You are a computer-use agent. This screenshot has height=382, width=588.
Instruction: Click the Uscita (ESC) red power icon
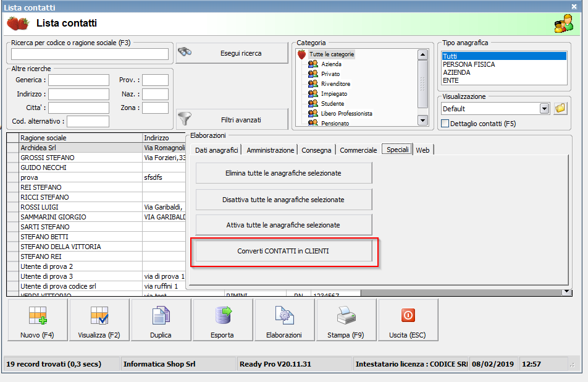click(408, 315)
